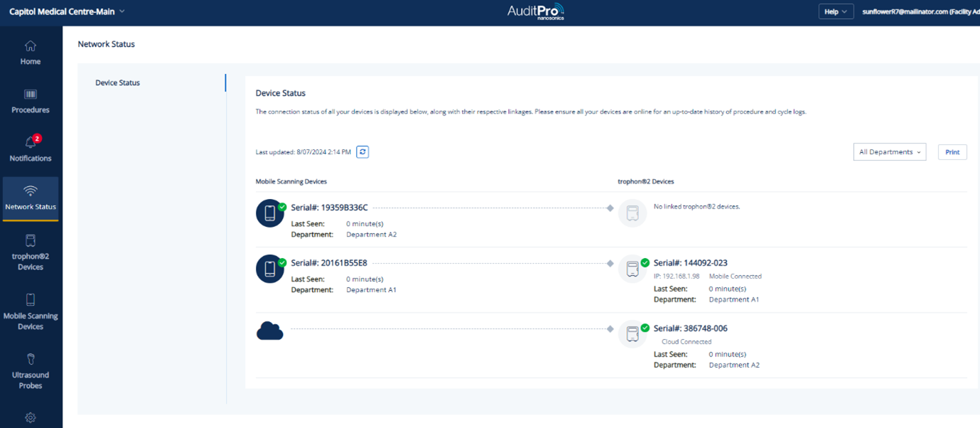The image size is (980, 428).
Task: Select the Device Status tab
Action: pyautogui.click(x=118, y=83)
